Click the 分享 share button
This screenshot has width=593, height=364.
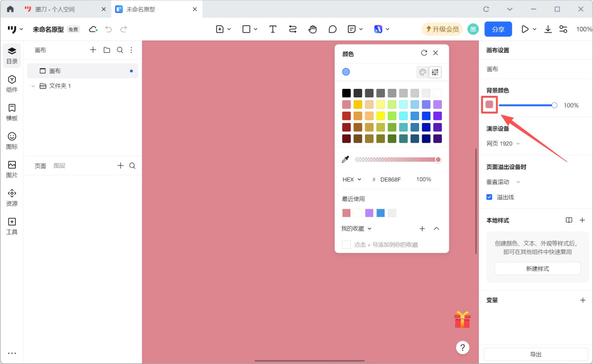(498, 29)
